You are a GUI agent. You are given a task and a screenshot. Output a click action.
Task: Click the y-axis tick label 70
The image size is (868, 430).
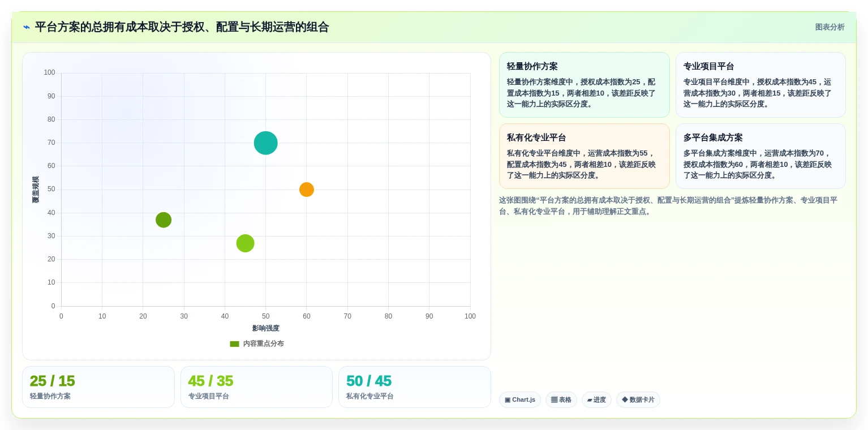coord(51,143)
